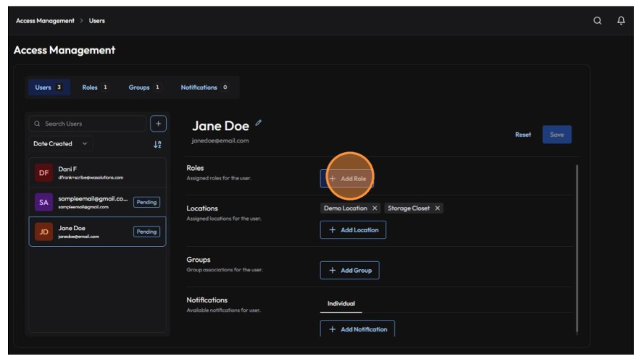Save changes to Jane Doe
The width and height of the screenshot is (642, 364).
pos(556,135)
